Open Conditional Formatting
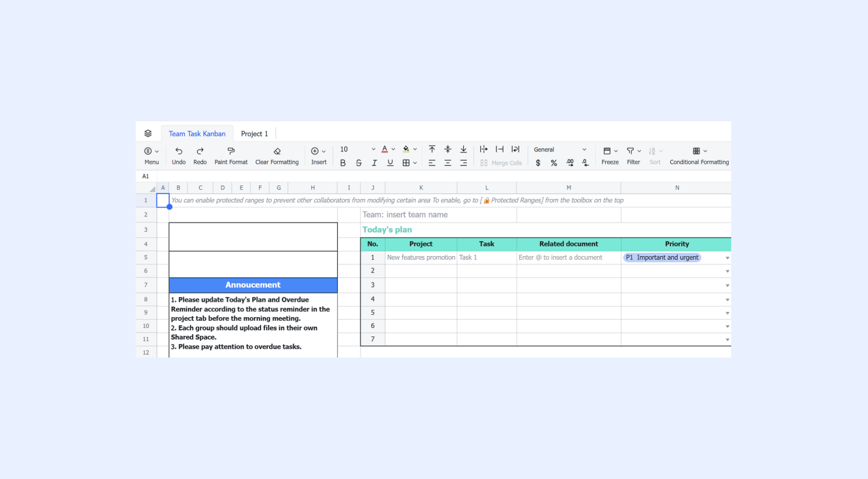868x479 pixels. pyautogui.click(x=699, y=156)
